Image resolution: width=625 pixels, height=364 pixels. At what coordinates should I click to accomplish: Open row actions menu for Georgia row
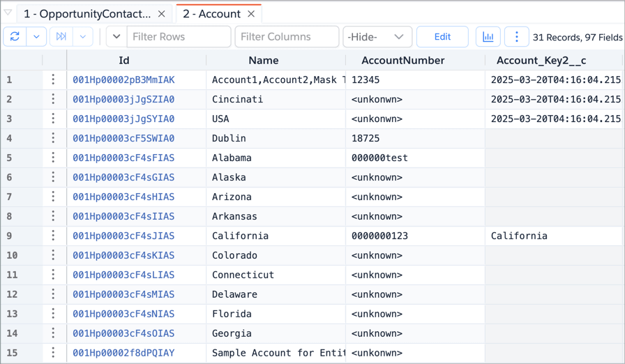point(53,333)
